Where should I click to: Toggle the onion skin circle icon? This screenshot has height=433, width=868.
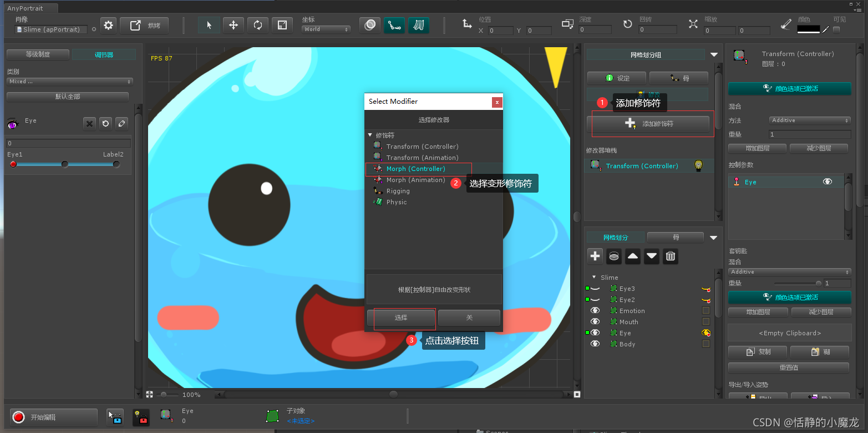pyautogui.click(x=370, y=25)
